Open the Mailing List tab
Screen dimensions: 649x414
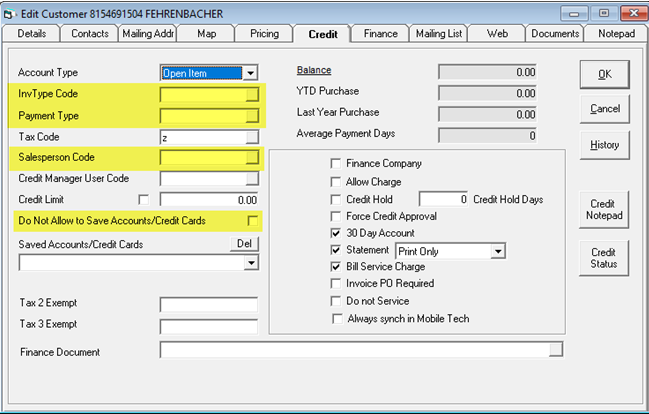pos(439,34)
